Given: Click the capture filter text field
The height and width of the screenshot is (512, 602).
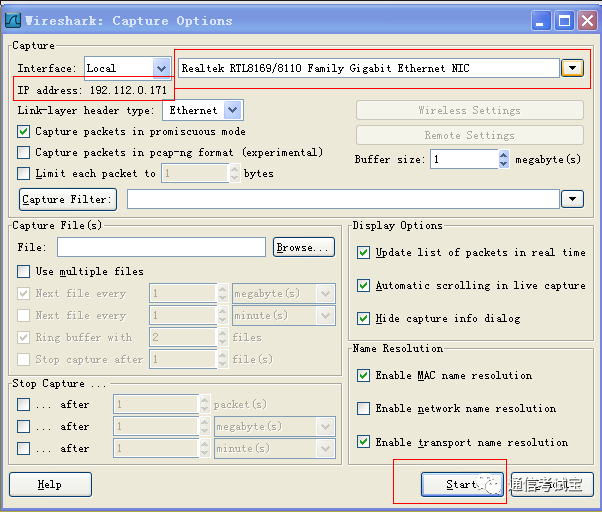Looking at the screenshot, I should 343,199.
